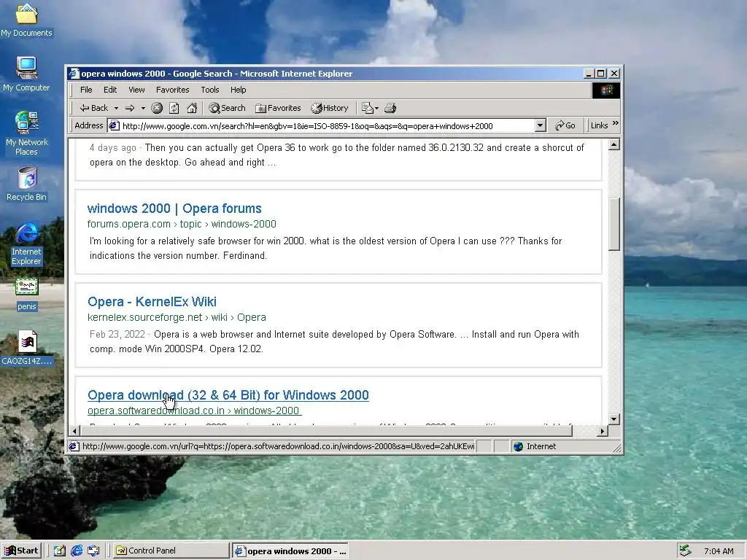The image size is (747, 560).
Task: Click the Show Desktop quick launch icon
Action: (60, 551)
